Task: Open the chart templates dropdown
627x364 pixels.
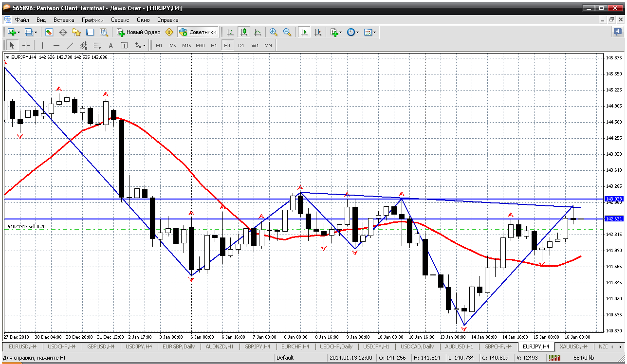Action: pyautogui.click(x=370, y=32)
